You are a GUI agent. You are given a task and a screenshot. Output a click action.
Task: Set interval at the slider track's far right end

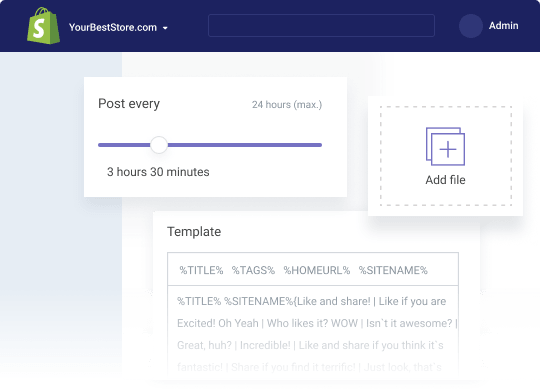pyautogui.click(x=320, y=145)
